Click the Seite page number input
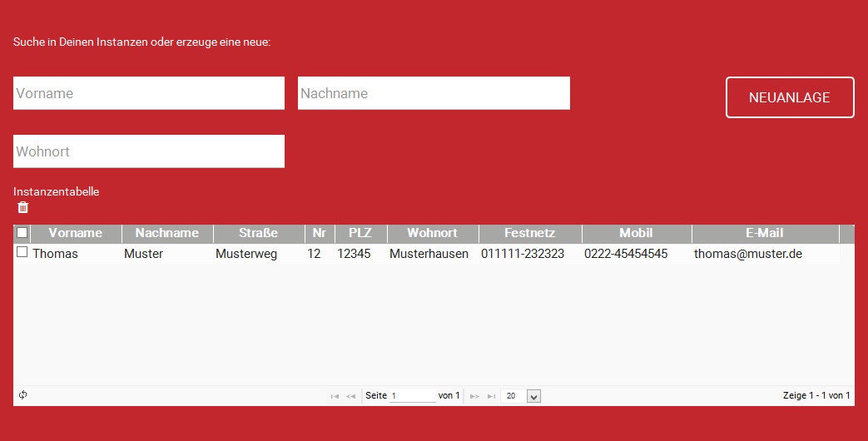Viewport: 868px width, 441px height. 412,396
